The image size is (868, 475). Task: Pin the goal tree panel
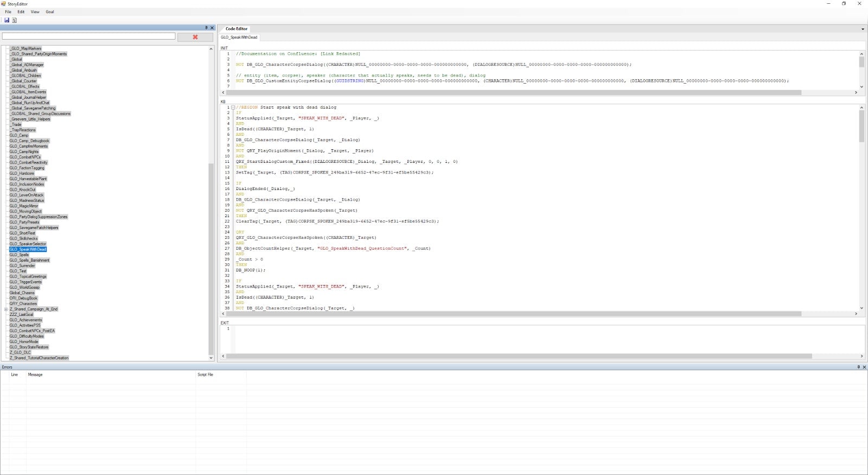206,28
